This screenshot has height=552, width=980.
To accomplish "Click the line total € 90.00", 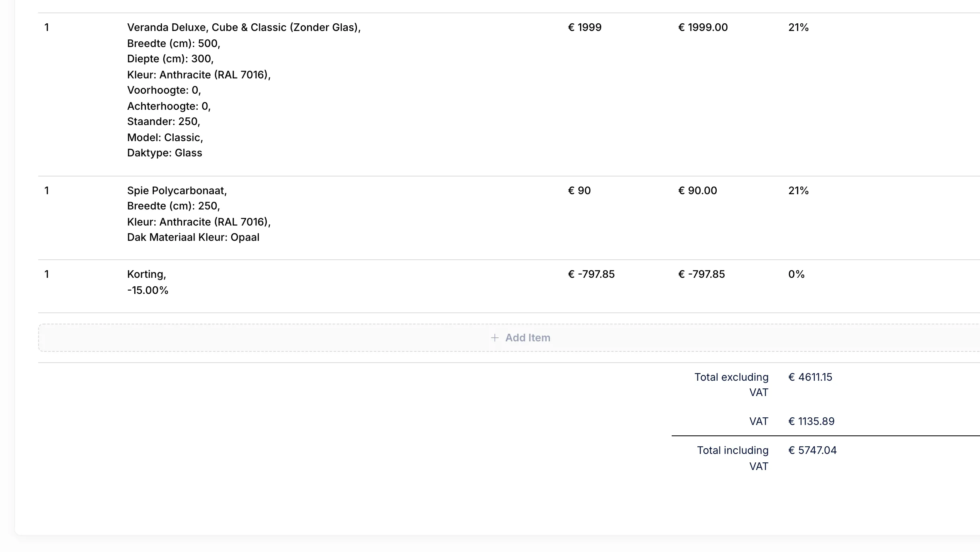I will point(698,191).
